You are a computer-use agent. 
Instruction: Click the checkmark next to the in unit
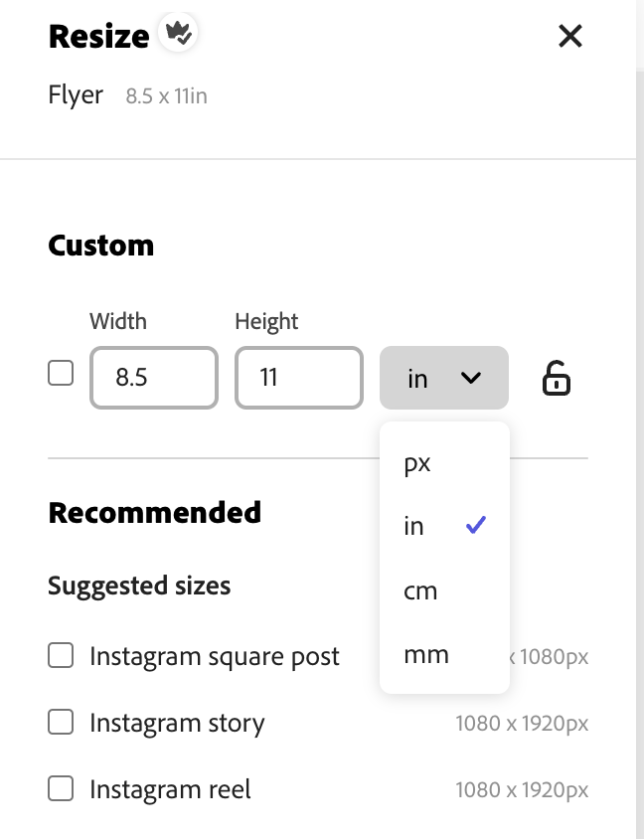click(x=476, y=525)
